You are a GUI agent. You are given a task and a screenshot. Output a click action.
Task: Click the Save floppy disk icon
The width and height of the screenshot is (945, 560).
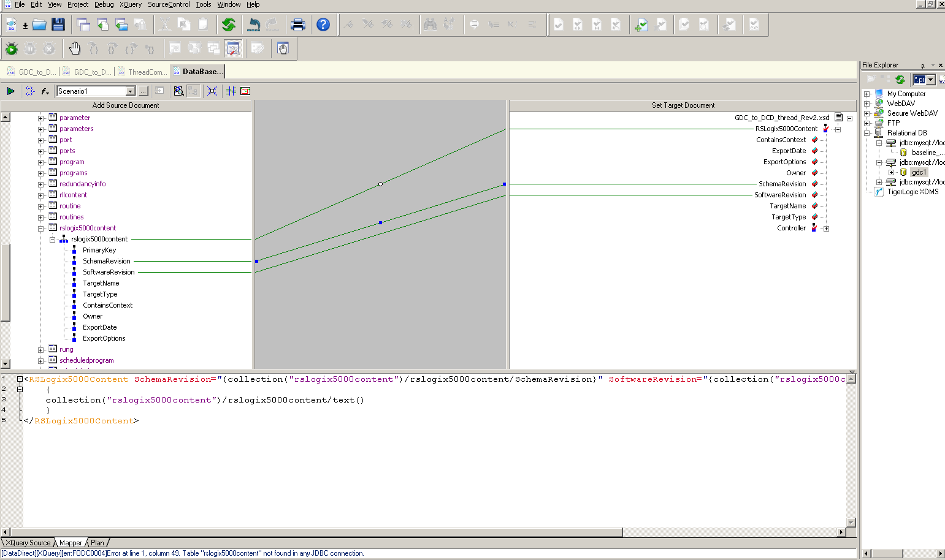(x=58, y=25)
